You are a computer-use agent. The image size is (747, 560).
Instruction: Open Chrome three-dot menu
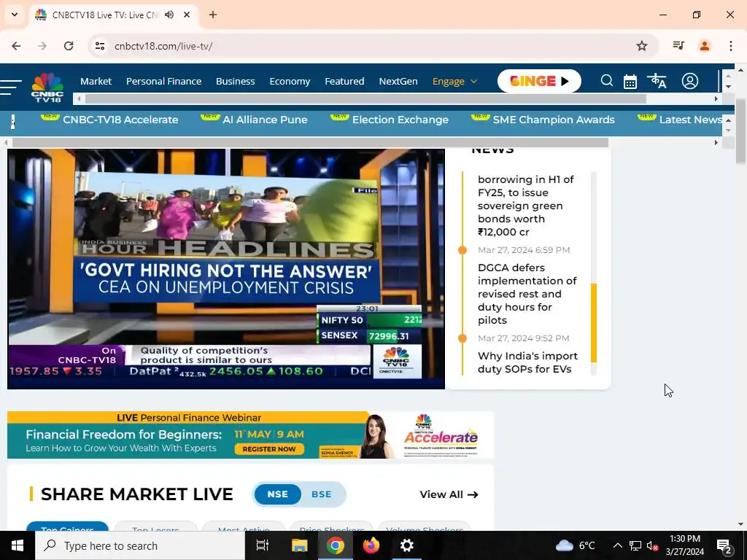tap(730, 46)
